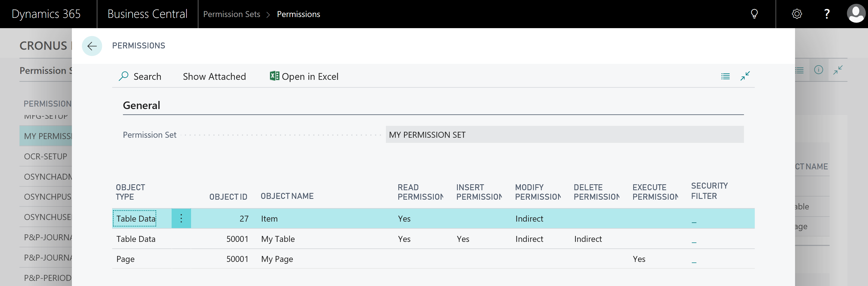Open the row options menu for Item
The height and width of the screenshot is (286, 868).
[181, 219]
